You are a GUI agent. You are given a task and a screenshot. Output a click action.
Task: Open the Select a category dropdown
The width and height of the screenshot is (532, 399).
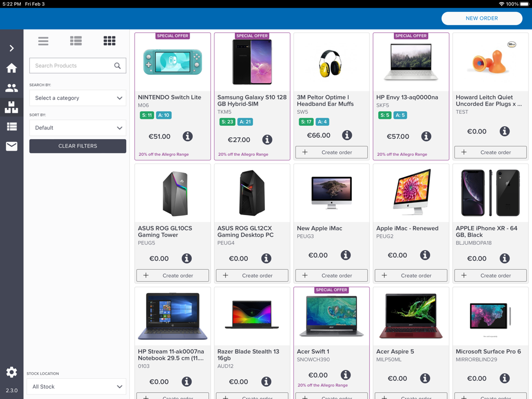77,98
